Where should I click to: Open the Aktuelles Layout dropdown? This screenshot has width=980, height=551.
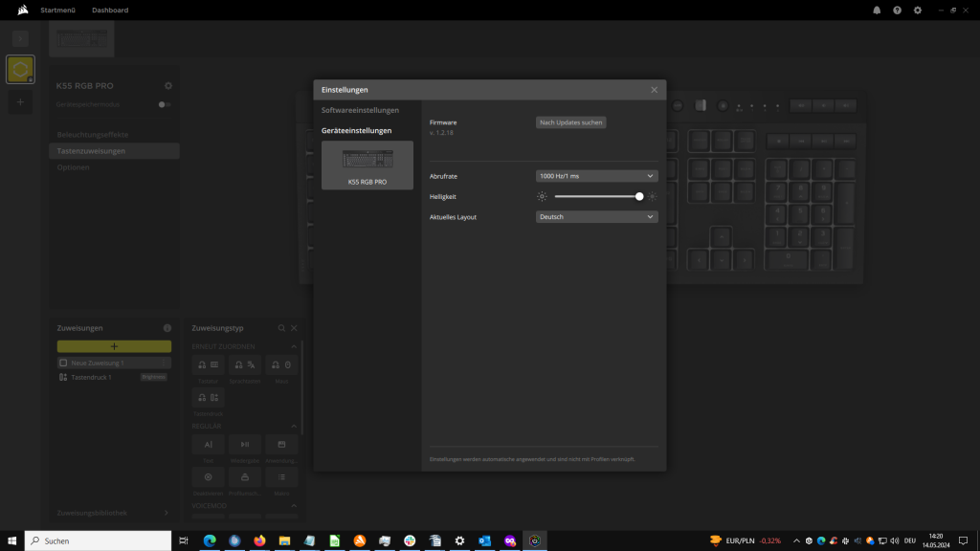click(596, 217)
